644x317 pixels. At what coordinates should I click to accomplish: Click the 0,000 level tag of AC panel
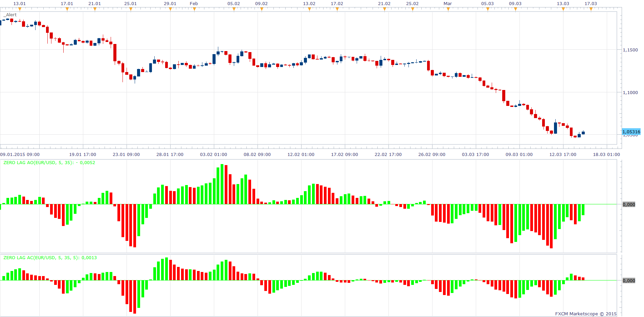click(629, 280)
